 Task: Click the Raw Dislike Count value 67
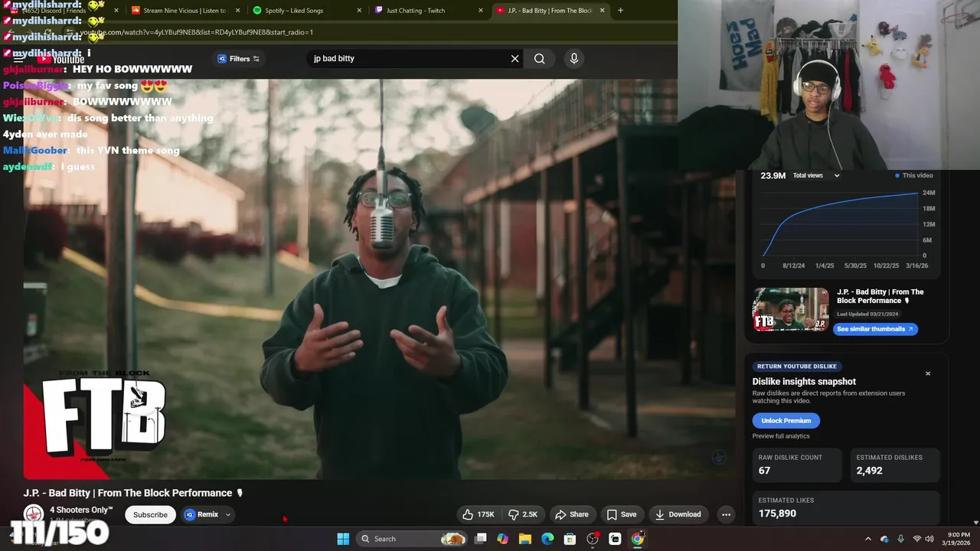[765, 471]
